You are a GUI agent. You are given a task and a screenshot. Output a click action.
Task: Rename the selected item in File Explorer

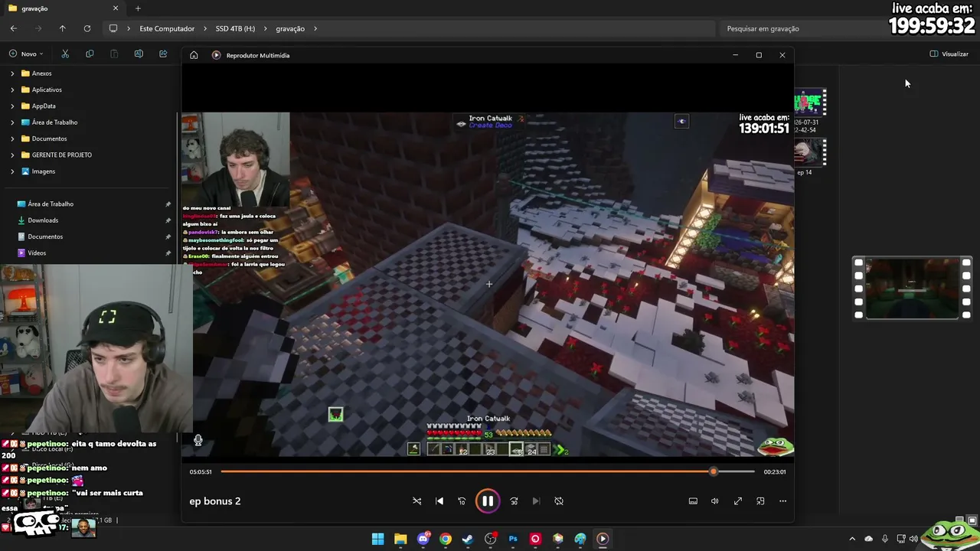tap(139, 54)
